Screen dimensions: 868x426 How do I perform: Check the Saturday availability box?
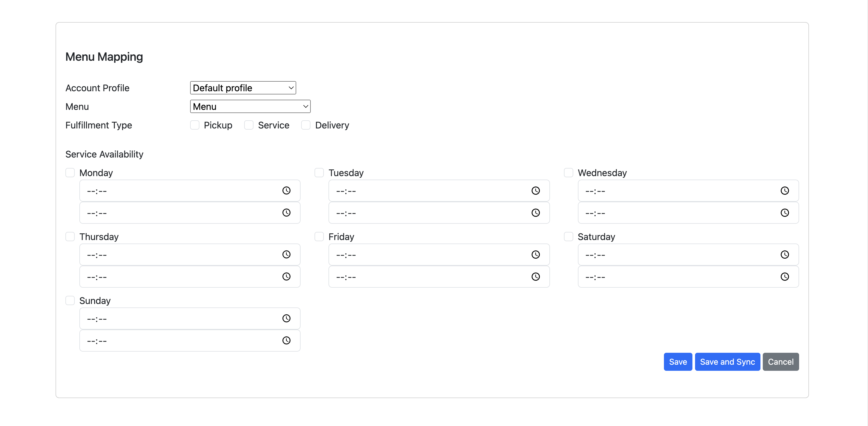tap(569, 237)
